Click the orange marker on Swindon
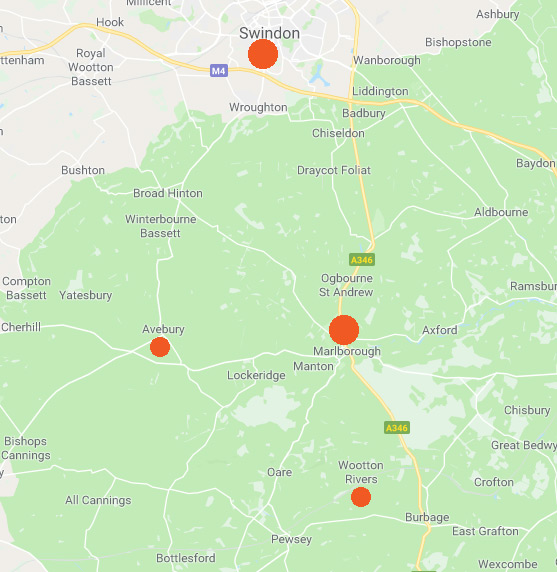This screenshot has height=572, width=557. click(263, 54)
